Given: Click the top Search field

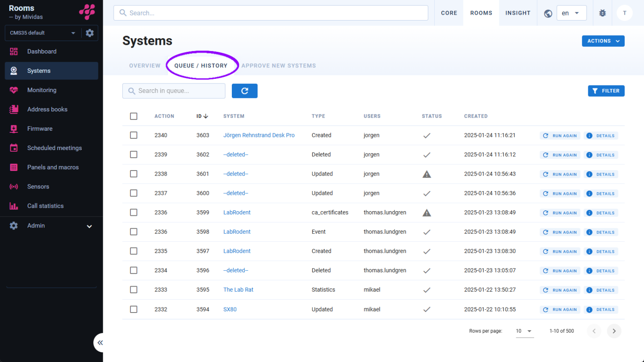Looking at the screenshot, I should (x=271, y=13).
